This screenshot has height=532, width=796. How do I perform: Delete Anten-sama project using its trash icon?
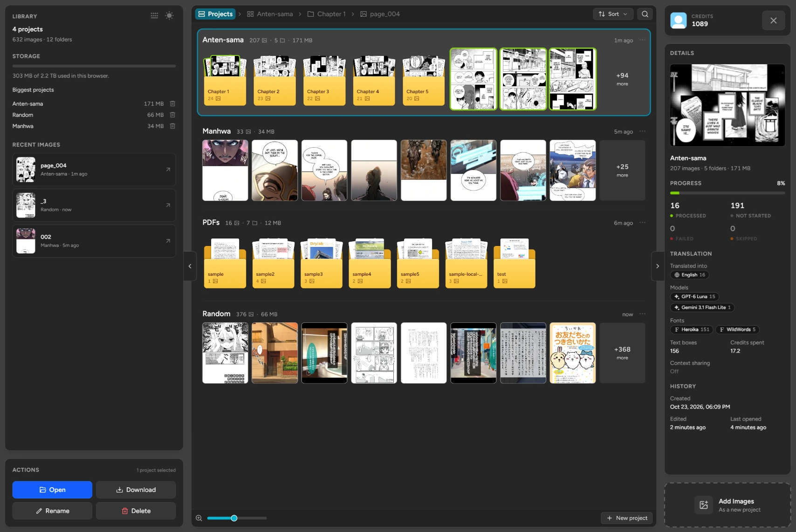pyautogui.click(x=172, y=103)
